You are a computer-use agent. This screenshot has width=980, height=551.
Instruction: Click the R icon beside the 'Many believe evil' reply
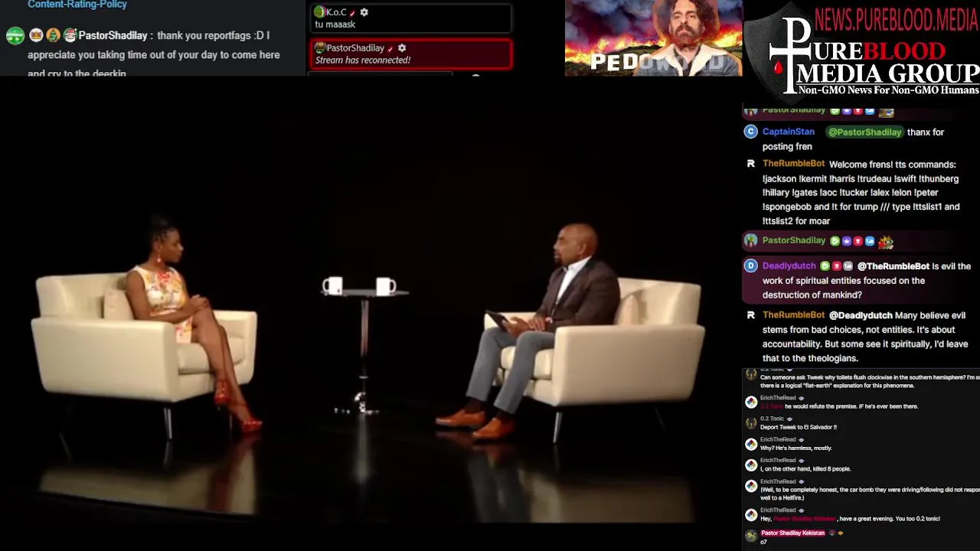coord(750,315)
